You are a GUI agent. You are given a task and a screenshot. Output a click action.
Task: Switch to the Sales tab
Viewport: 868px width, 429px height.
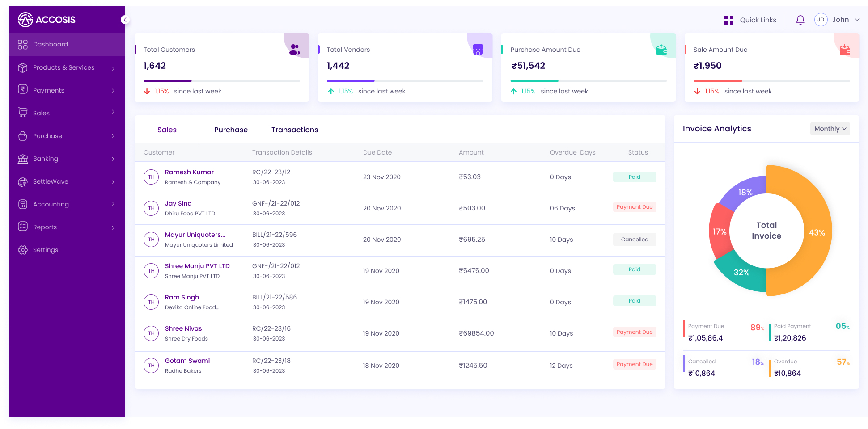tap(167, 130)
